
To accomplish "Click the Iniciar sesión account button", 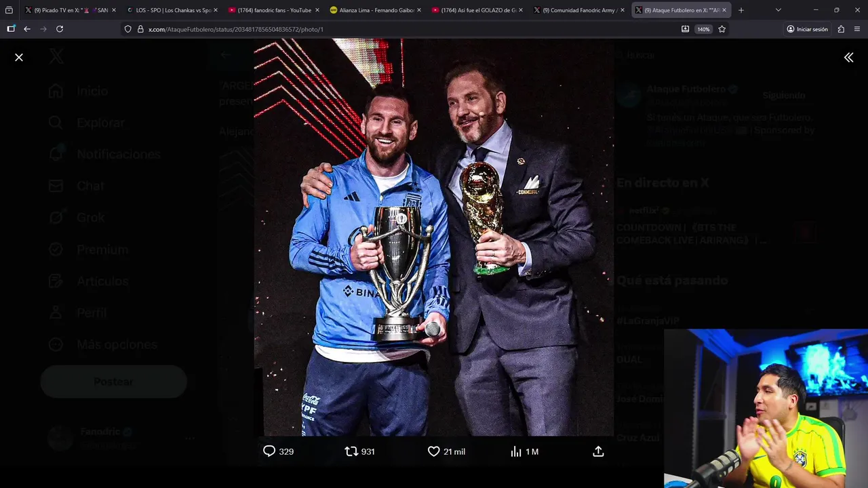I will [x=807, y=29].
